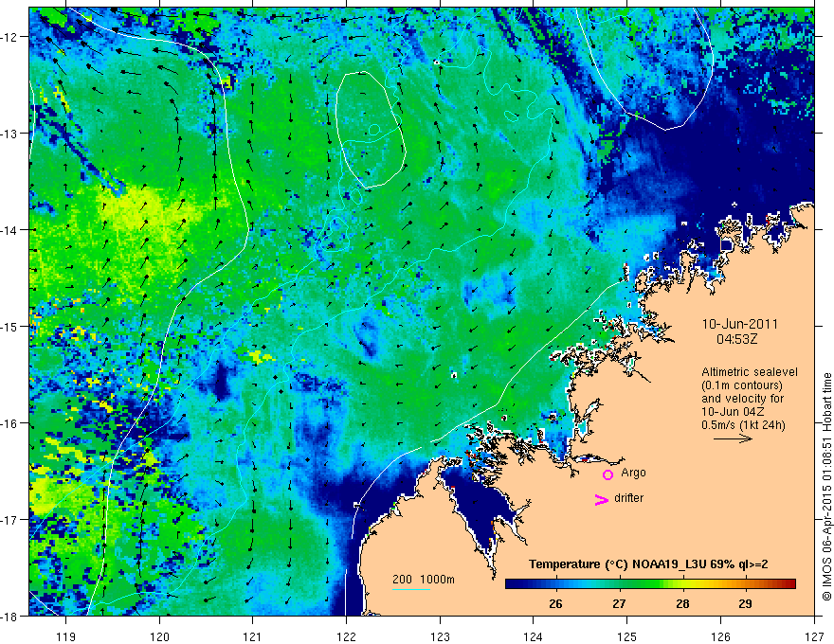Click the '121' longitude axis label

253,636
